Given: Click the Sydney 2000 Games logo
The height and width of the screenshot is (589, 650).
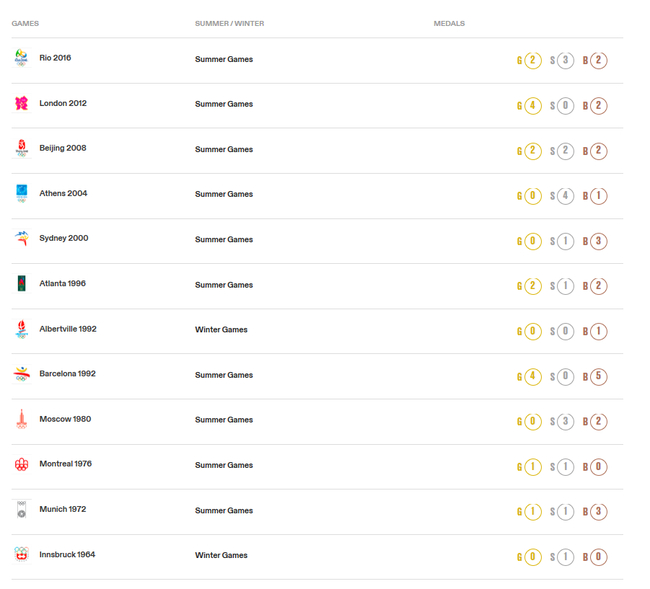Looking at the screenshot, I should (21, 239).
